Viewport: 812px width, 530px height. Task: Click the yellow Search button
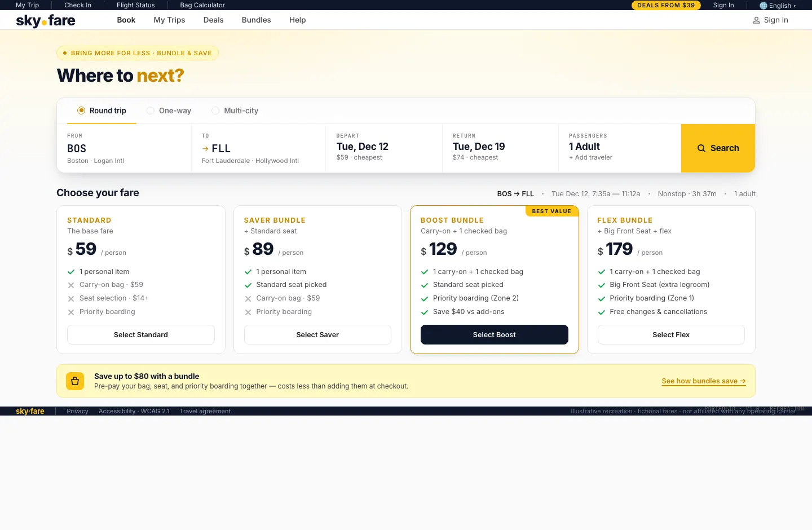click(x=718, y=148)
